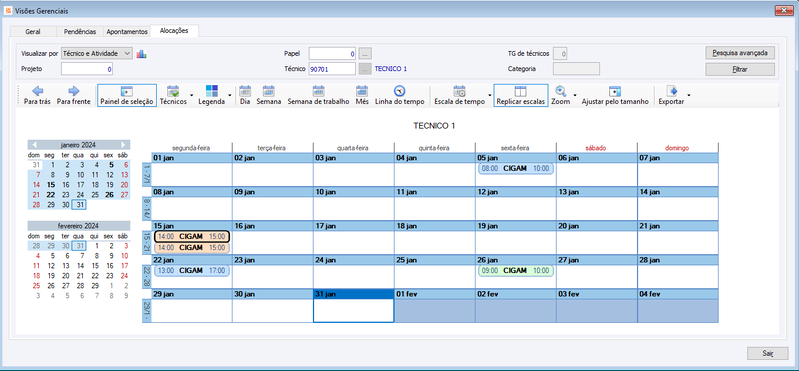Open 22 jan CIGAM 13:00-17:00 appointment
The height and width of the screenshot is (371, 799).
[192, 271]
